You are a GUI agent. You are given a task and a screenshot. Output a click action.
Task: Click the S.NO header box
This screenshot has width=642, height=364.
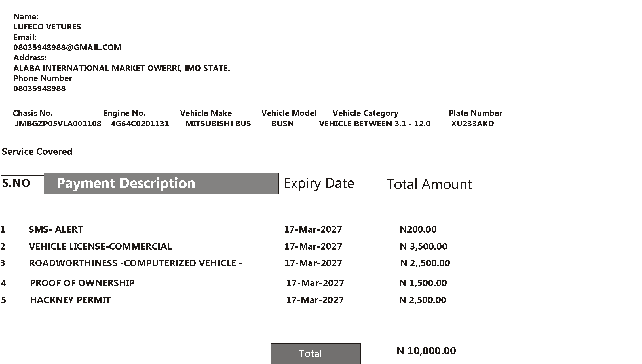23,185
